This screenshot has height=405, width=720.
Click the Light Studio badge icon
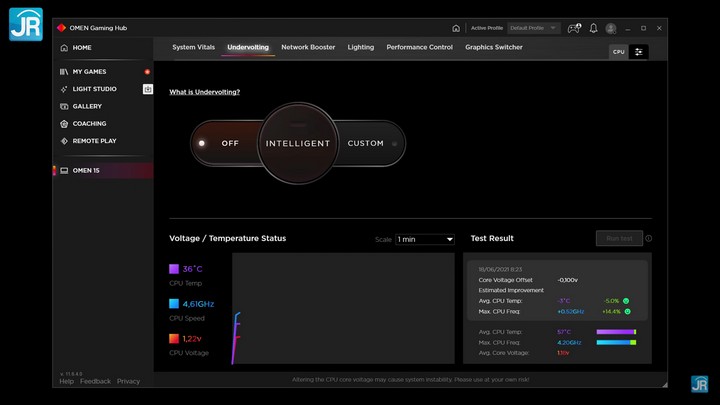pyautogui.click(x=147, y=89)
